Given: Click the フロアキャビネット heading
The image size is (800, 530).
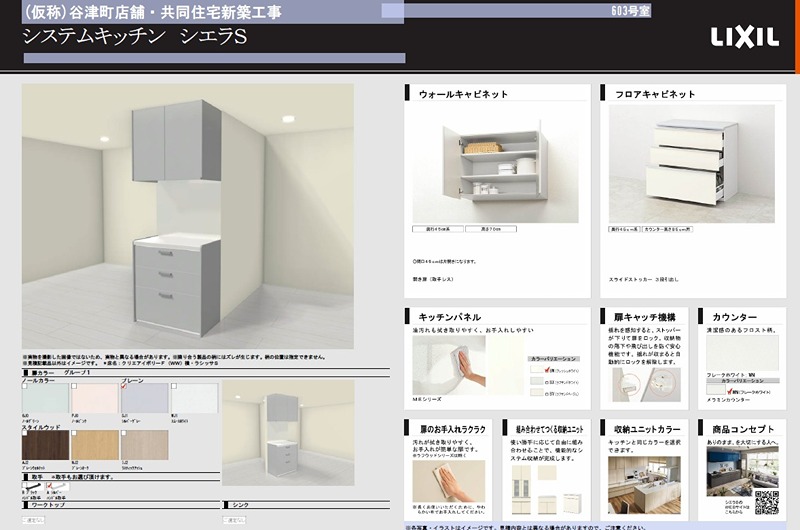Looking at the screenshot, I should [x=655, y=94].
